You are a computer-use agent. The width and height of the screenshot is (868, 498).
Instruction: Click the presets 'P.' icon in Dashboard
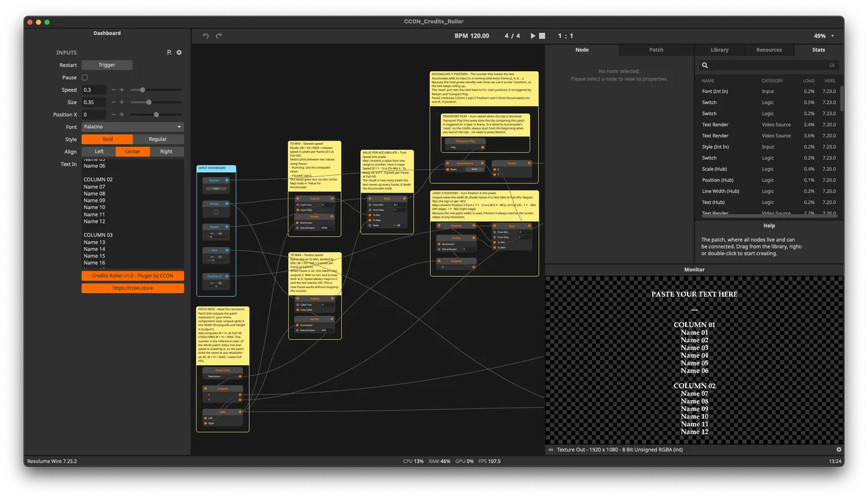(169, 53)
